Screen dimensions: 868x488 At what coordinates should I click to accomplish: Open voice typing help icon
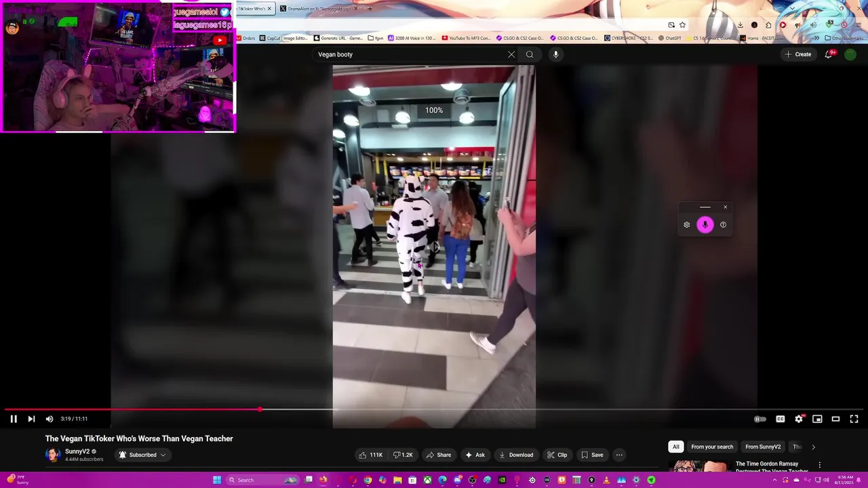click(723, 225)
